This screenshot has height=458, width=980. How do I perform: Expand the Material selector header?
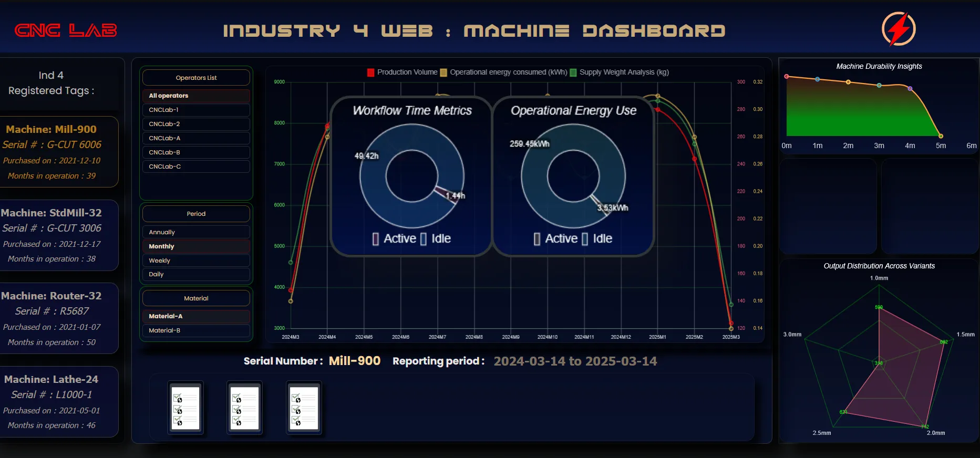click(196, 298)
